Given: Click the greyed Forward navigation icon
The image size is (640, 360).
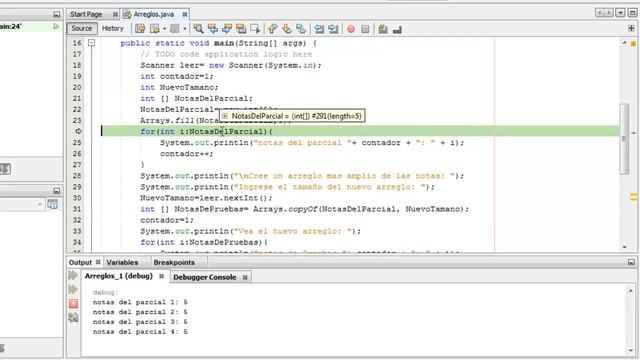Looking at the screenshot, I should point(175,29).
